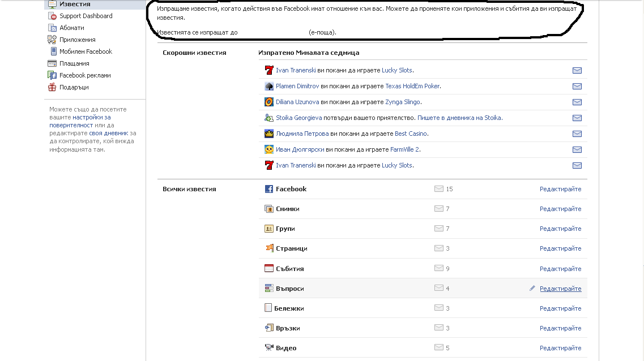Click pencil icon in Въпроси row
The width and height of the screenshot is (644, 361).
[x=532, y=289]
